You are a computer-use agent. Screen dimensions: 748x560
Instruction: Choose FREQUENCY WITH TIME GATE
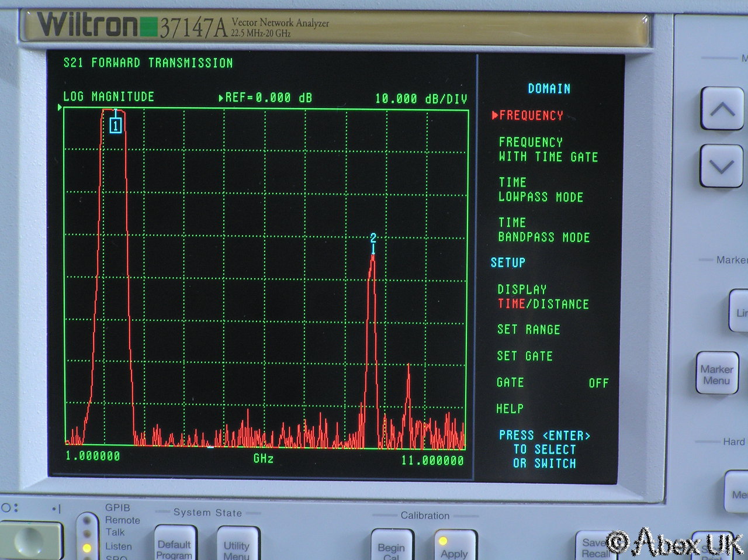click(548, 150)
